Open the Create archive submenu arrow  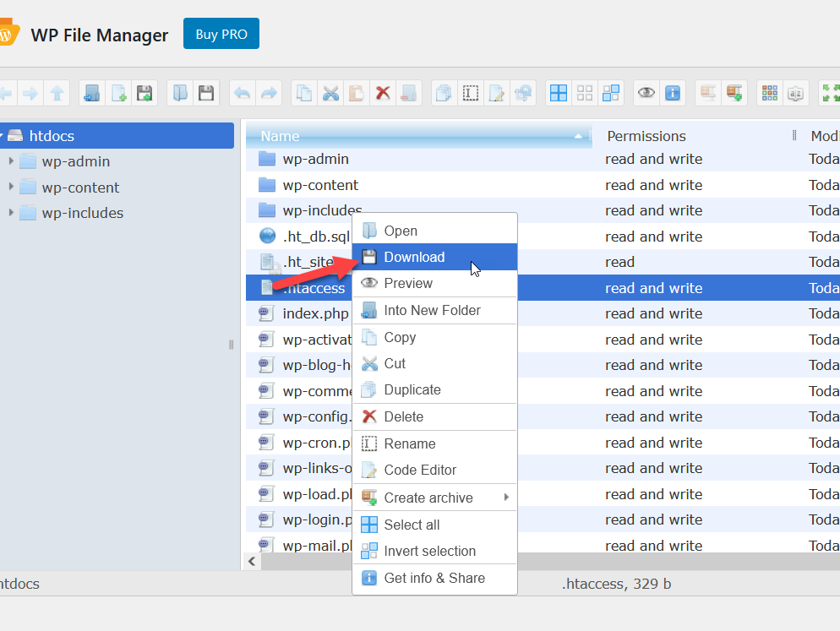click(x=506, y=497)
